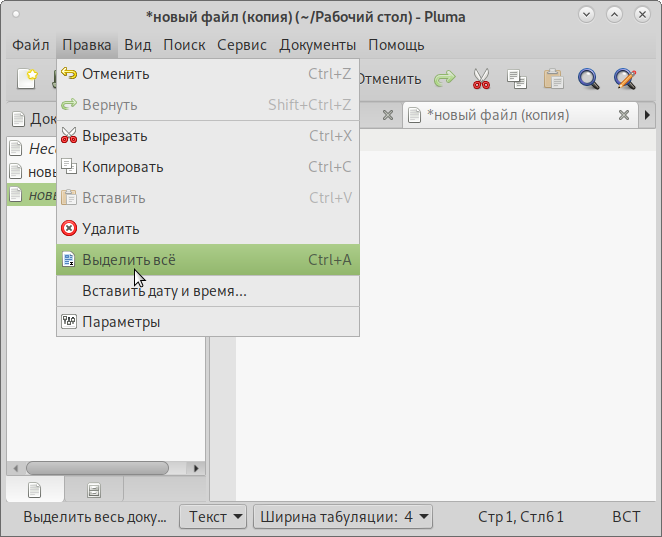Click the Find magnifier toolbar icon

(588, 78)
